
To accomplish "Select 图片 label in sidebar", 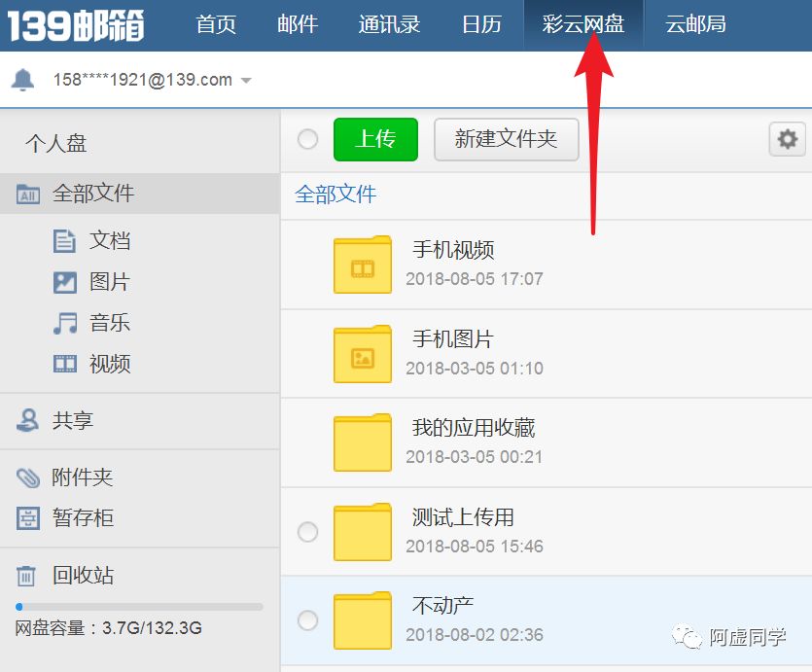I will (110, 282).
